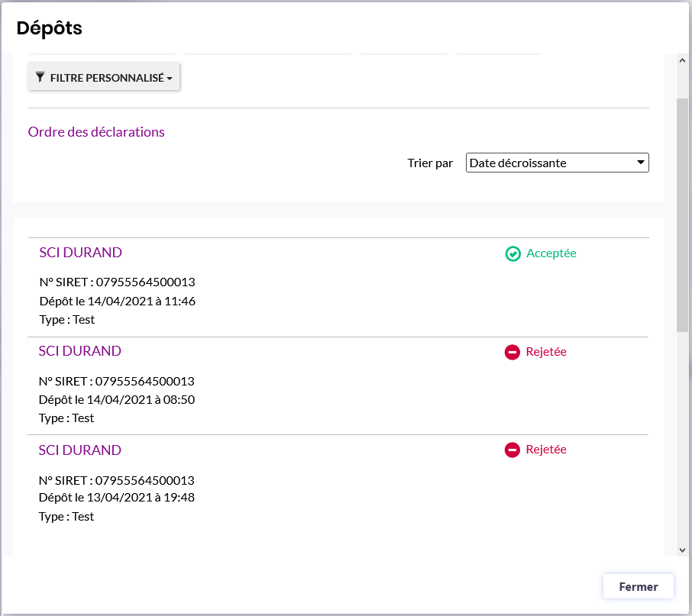692x616 pixels.
Task: Click the Acceptée status label
Action: coord(551,253)
